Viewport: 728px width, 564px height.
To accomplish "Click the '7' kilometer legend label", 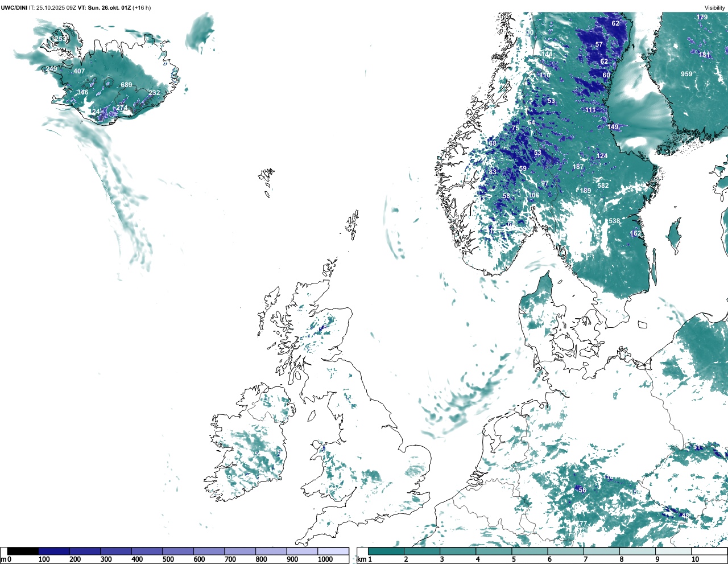I will 585,559.
